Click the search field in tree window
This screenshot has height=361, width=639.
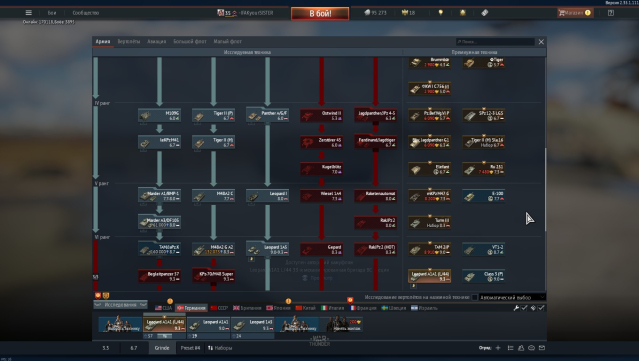pyautogui.click(x=495, y=42)
